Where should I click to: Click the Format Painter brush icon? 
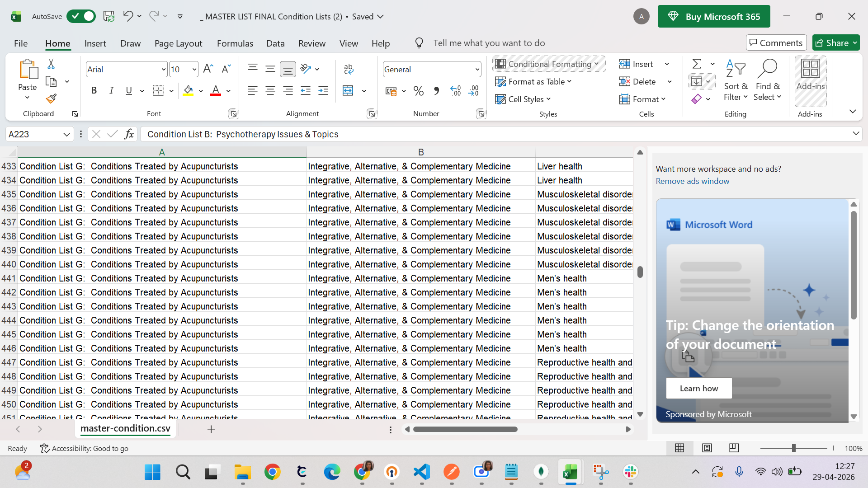point(51,98)
